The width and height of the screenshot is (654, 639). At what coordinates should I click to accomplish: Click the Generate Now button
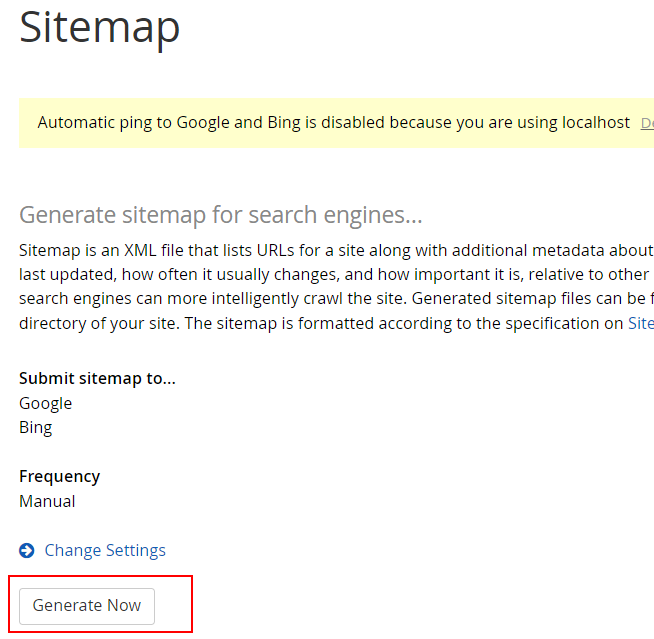coord(87,606)
